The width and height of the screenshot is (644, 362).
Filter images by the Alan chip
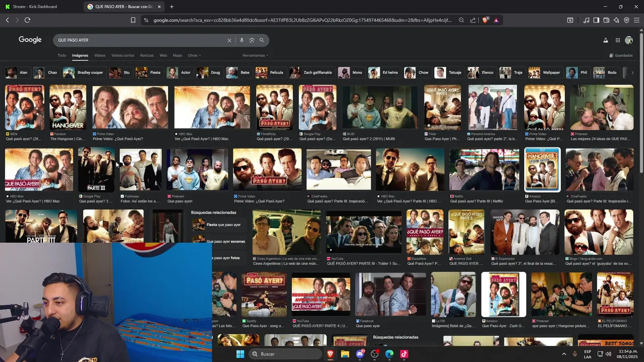[x=17, y=72]
